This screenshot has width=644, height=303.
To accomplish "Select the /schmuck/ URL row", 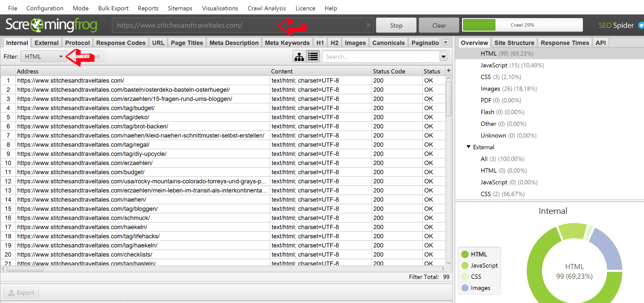I will [223, 218].
